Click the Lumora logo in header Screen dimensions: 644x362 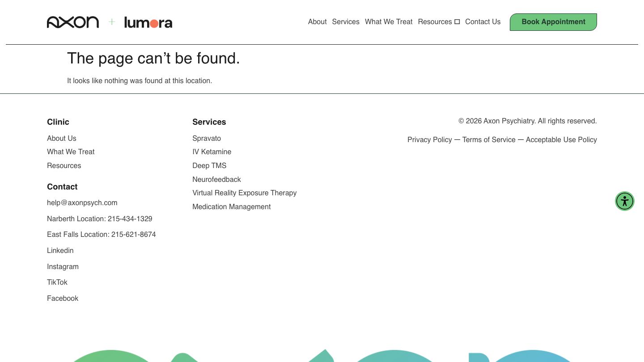point(148,22)
